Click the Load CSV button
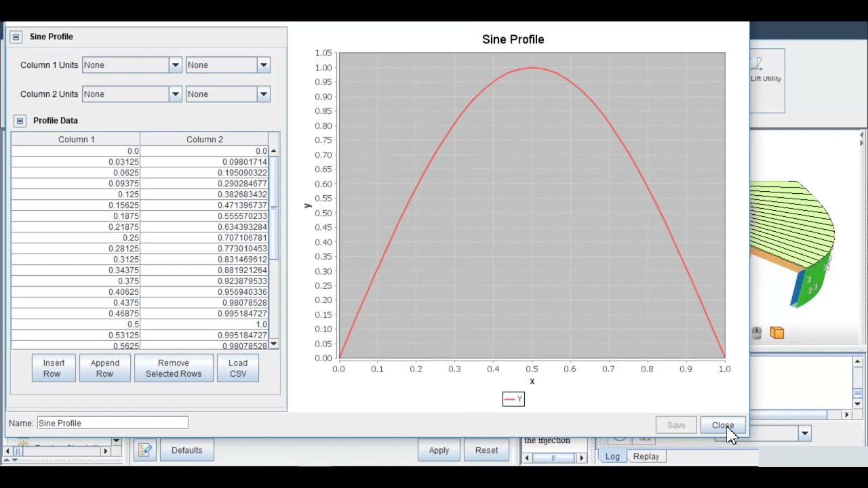868x488 pixels. [238, 368]
